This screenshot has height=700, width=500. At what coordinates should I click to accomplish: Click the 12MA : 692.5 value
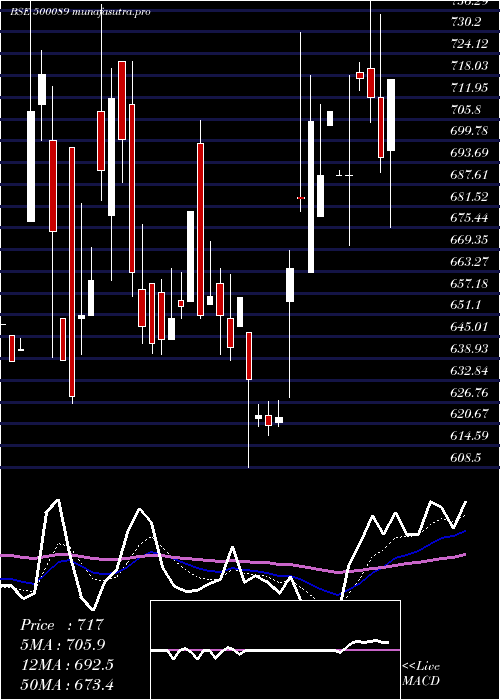[x=67, y=665]
